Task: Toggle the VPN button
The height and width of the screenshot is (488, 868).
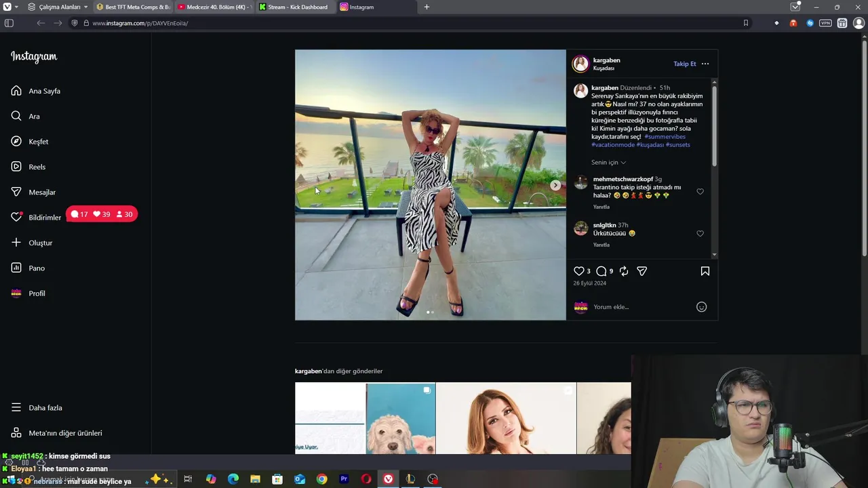Action: click(x=825, y=23)
